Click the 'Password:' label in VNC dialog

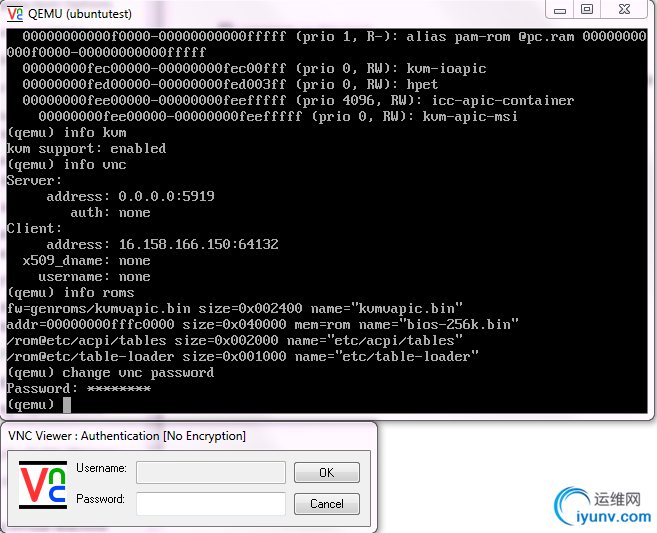pos(100,499)
